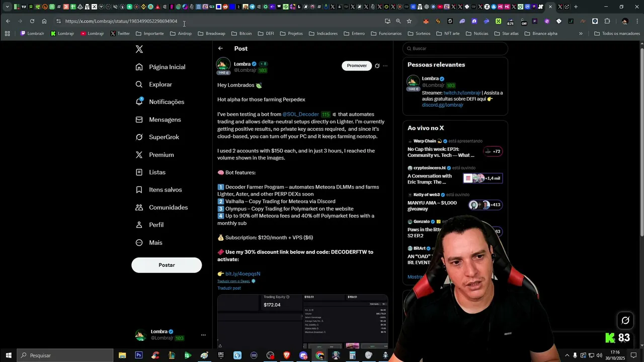Open the Twitter bookmark

[x=120, y=34]
